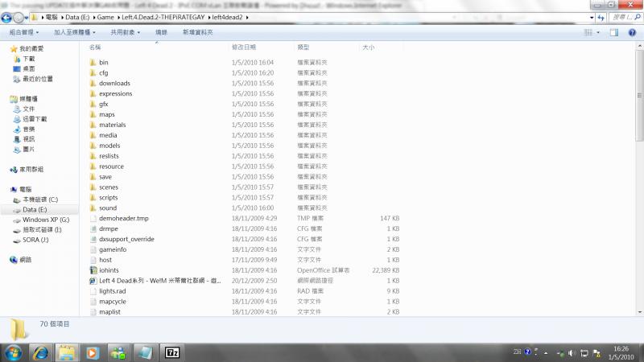Click the Forward navigation arrow button
This screenshot has height=362, width=644.
point(19,18)
